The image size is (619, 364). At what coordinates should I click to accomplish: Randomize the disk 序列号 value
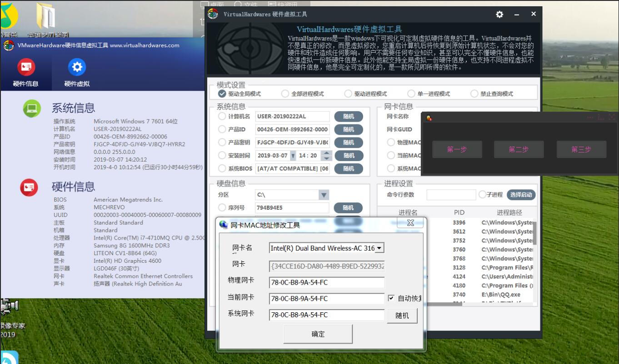point(349,207)
